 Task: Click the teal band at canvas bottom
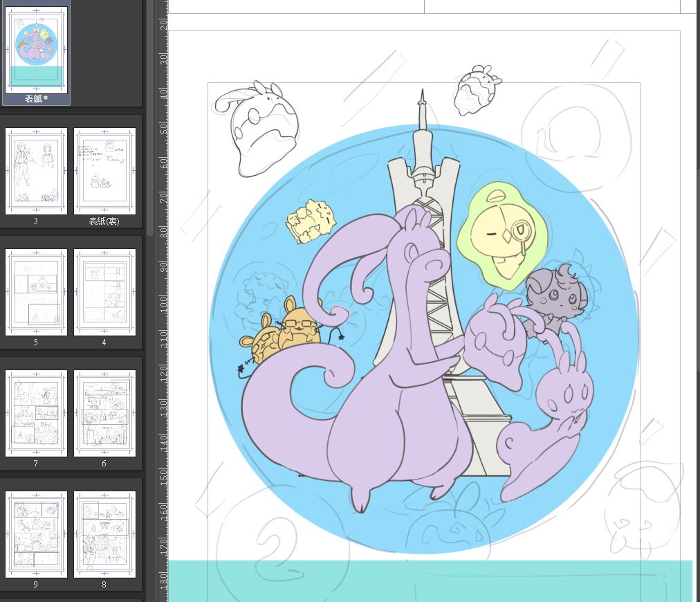click(x=430, y=581)
